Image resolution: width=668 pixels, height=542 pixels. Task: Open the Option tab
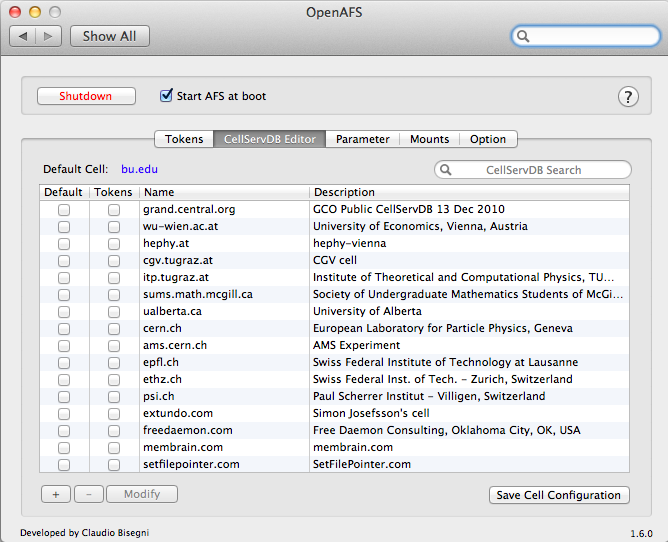coord(488,139)
